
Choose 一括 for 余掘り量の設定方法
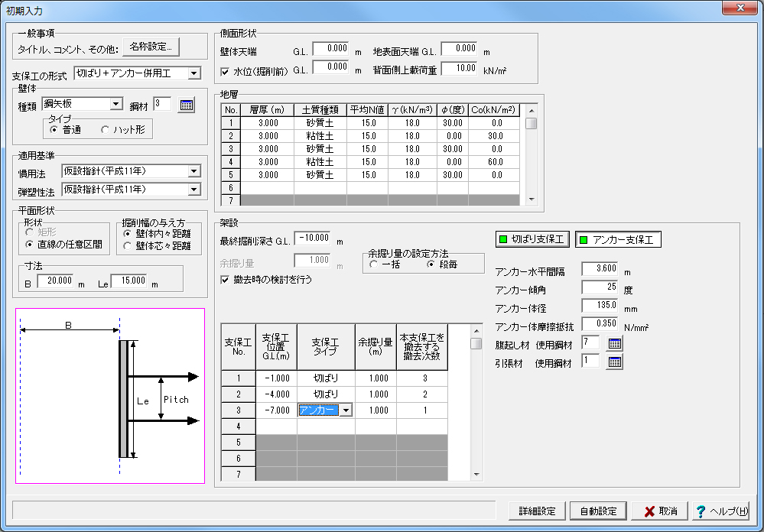tap(374, 264)
